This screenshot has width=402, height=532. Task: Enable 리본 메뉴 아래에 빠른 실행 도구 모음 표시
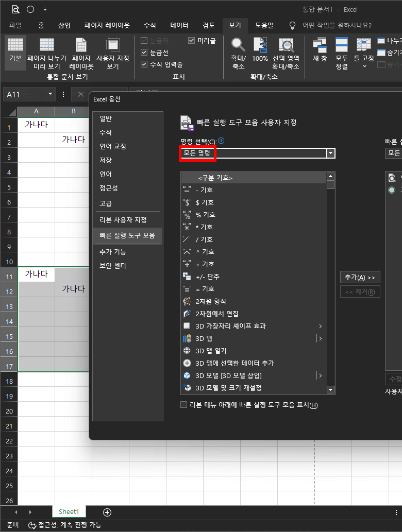(183, 404)
